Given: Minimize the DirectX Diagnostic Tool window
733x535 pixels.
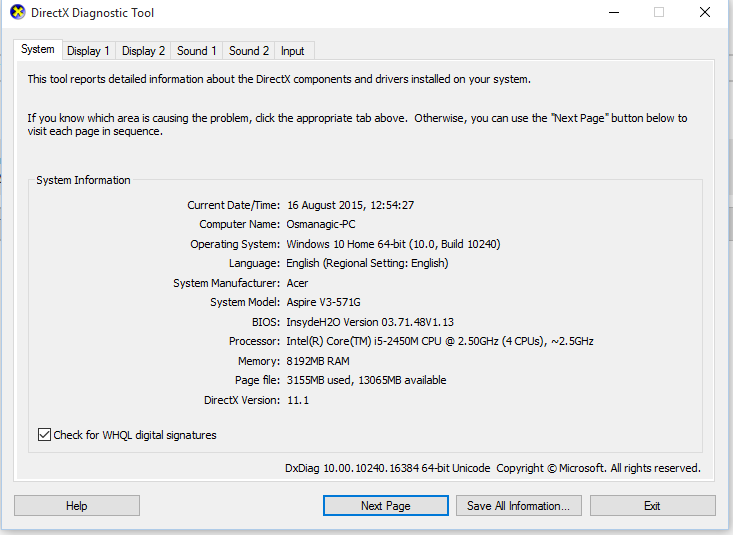Looking at the screenshot, I should (x=614, y=13).
